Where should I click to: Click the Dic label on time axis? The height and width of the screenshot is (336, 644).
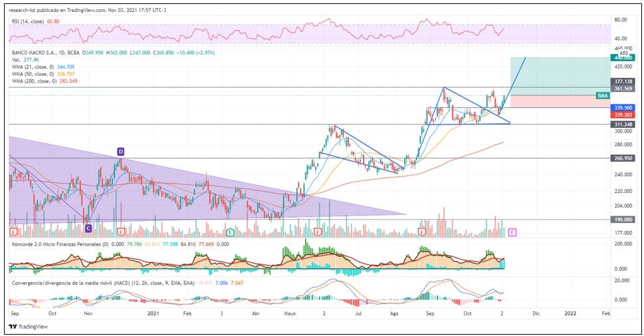pos(536,313)
